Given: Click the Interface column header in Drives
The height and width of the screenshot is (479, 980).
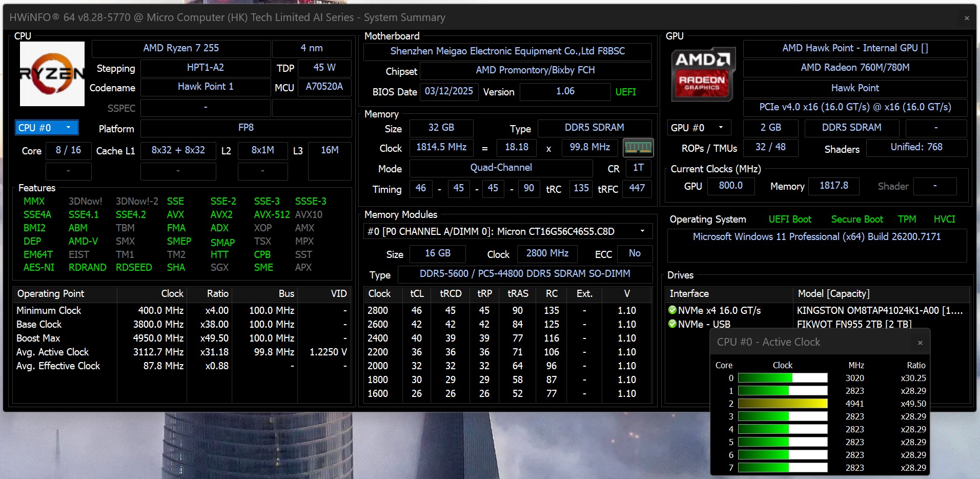Looking at the screenshot, I should pyautogui.click(x=689, y=294).
